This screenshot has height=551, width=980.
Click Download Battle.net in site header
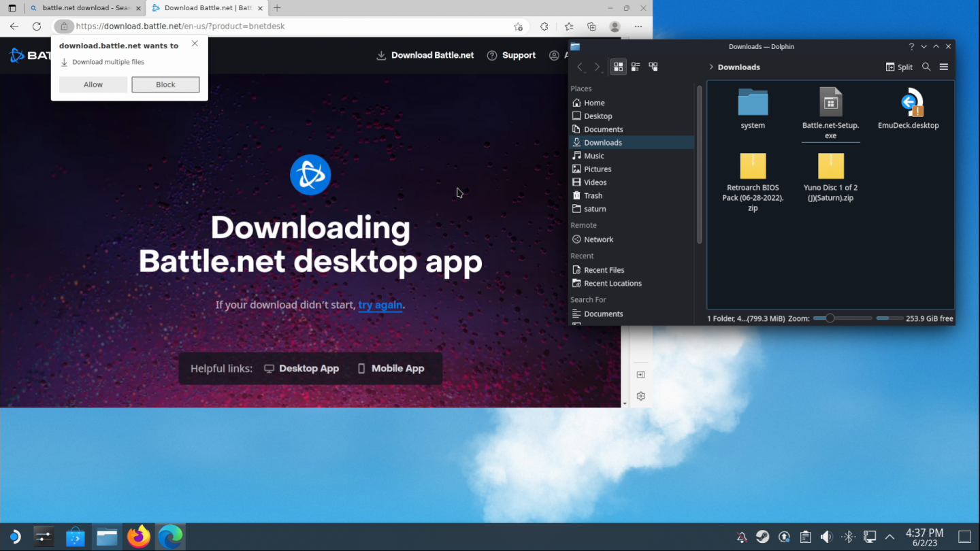pyautogui.click(x=425, y=55)
